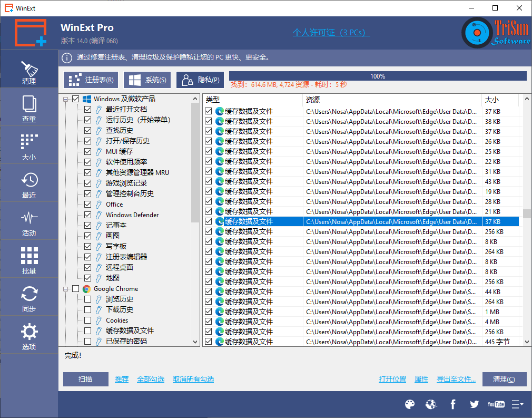Click the color palette theme icon
532x418 pixels.
410,404
